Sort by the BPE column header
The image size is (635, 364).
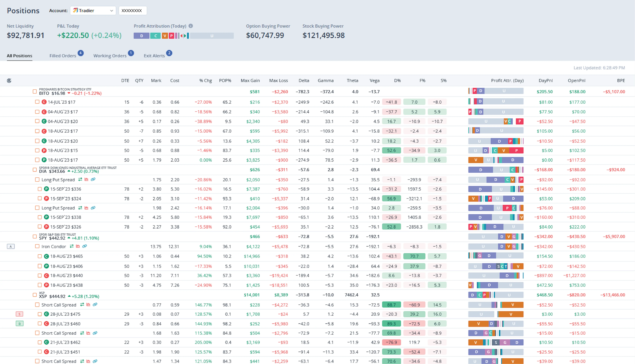pos(621,81)
